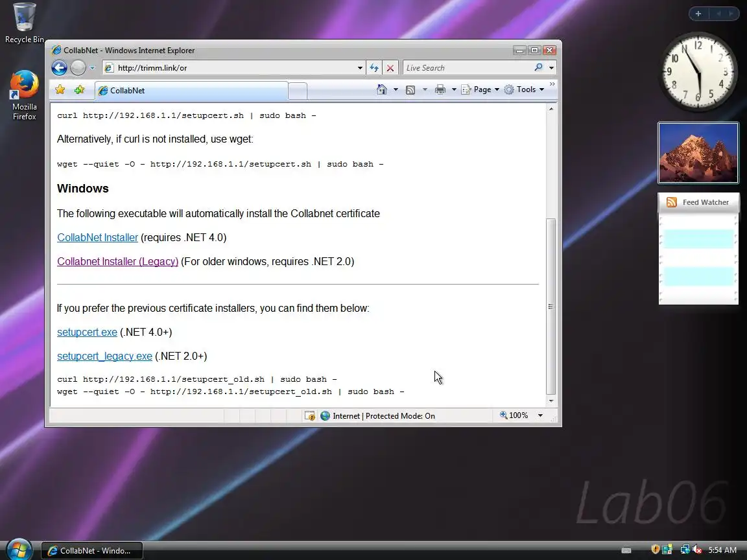Click the setupcert_legacy.exe link
This screenshot has height=560, width=747.
[105, 356]
